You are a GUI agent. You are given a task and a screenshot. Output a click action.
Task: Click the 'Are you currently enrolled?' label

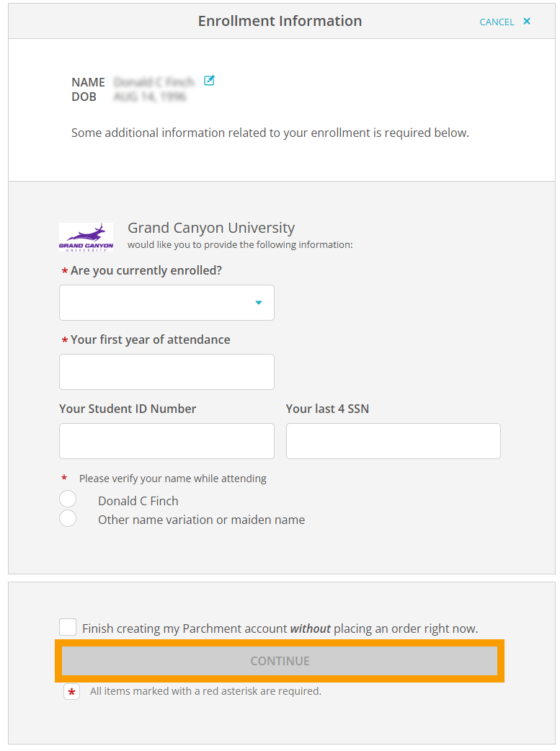pyautogui.click(x=146, y=270)
